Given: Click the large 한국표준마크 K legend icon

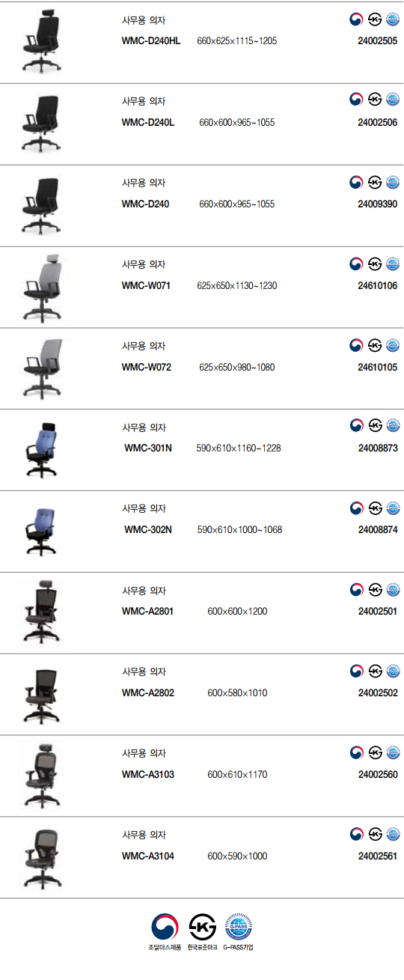Looking at the screenshot, I should tap(202, 927).
